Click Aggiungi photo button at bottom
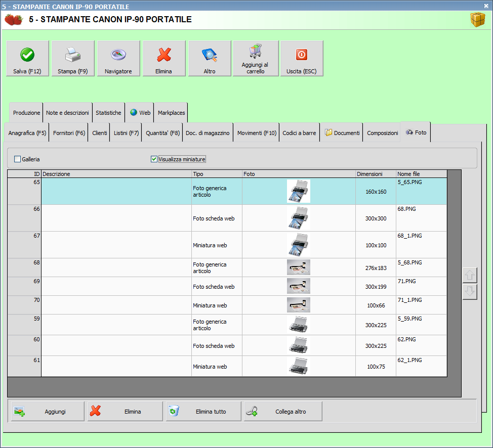Image resolution: width=493 pixels, height=448 pixels. pos(48,411)
